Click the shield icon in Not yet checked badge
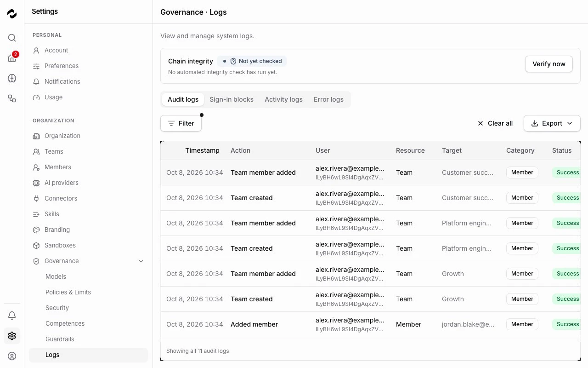This screenshot has height=368, width=588. (x=233, y=61)
